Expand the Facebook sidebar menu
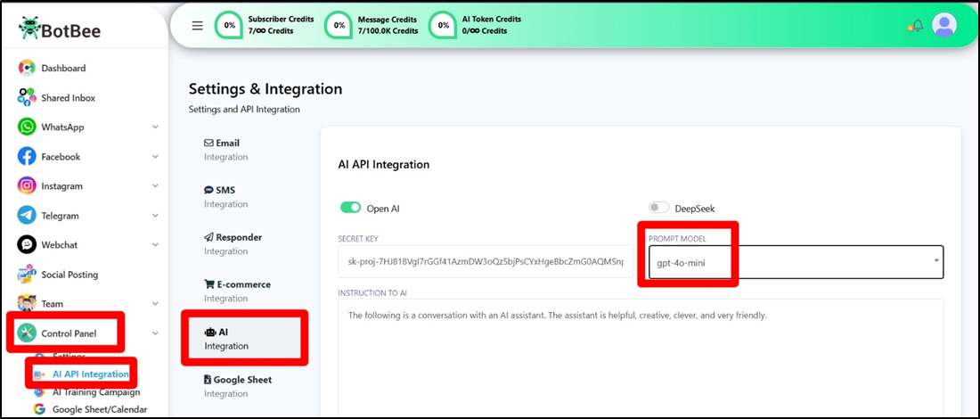This screenshot has width=980, height=419. pyautogui.click(x=155, y=157)
